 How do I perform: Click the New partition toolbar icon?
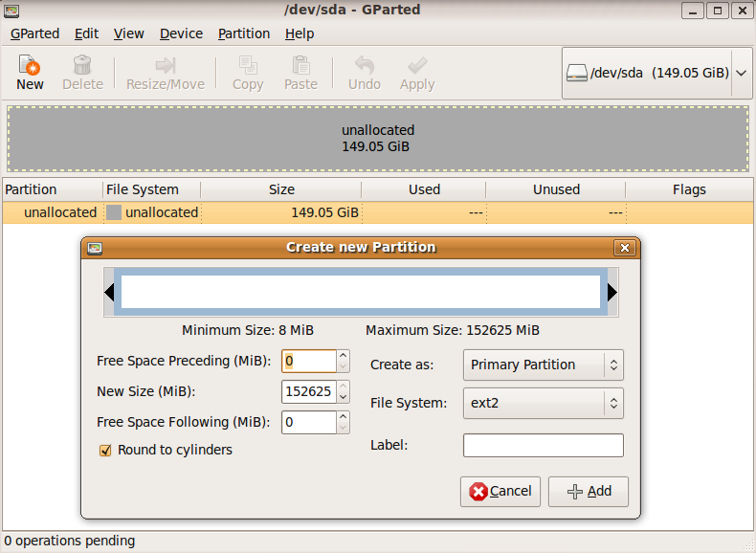[x=30, y=65]
